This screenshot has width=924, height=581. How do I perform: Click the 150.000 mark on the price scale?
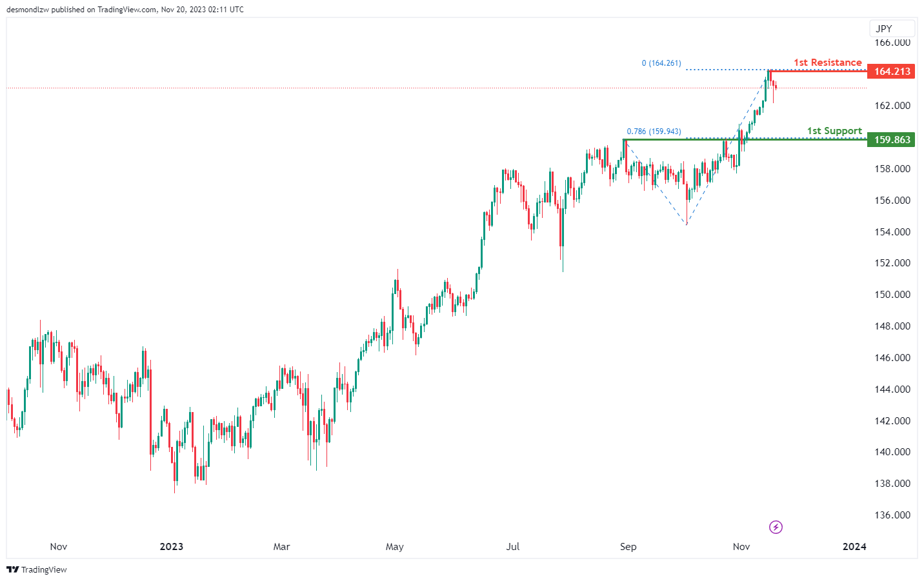[892, 295]
